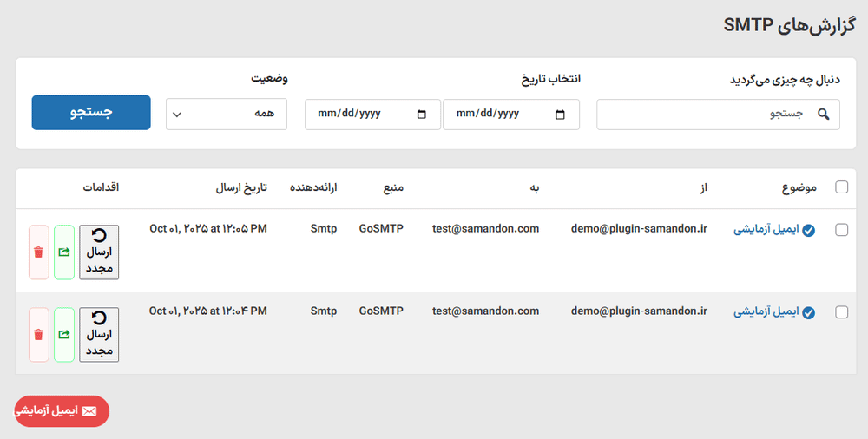Select the first email log row checkbox
This screenshot has height=439, width=868.
[841, 230]
